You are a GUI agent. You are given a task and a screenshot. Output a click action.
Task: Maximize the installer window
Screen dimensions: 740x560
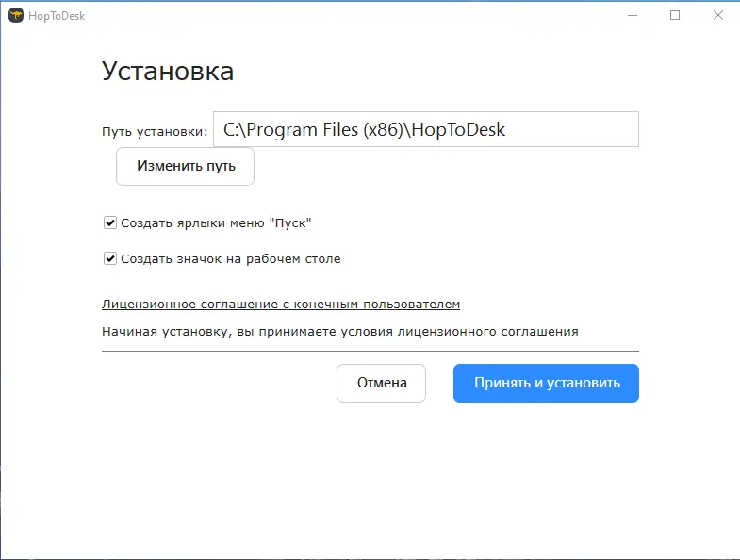click(x=675, y=16)
